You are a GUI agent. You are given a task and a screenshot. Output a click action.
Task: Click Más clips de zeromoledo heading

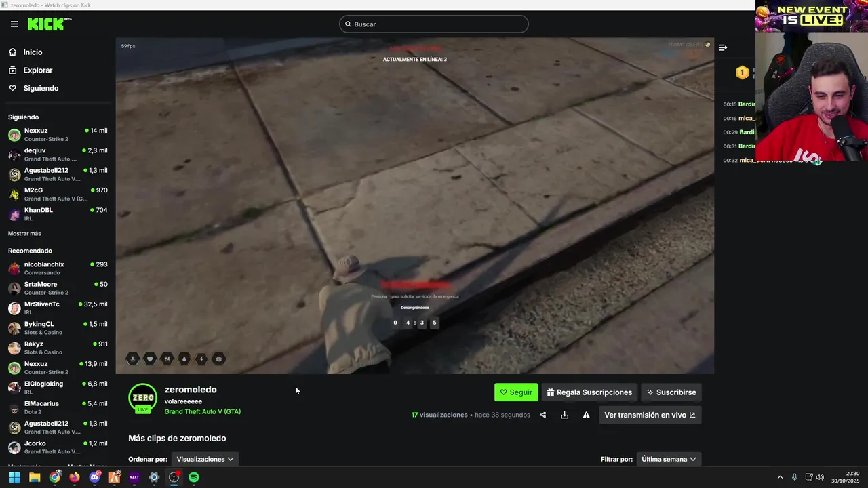click(177, 439)
